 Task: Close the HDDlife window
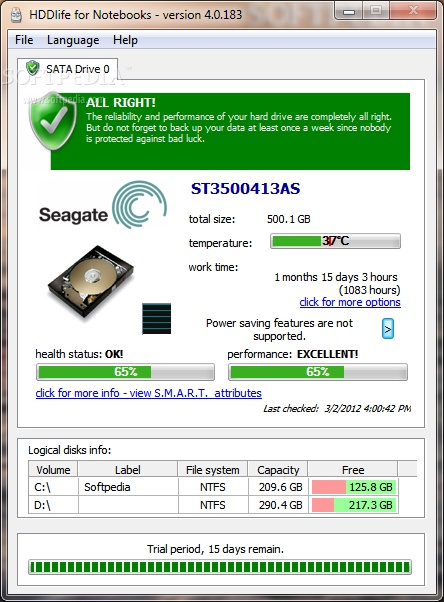413,11
